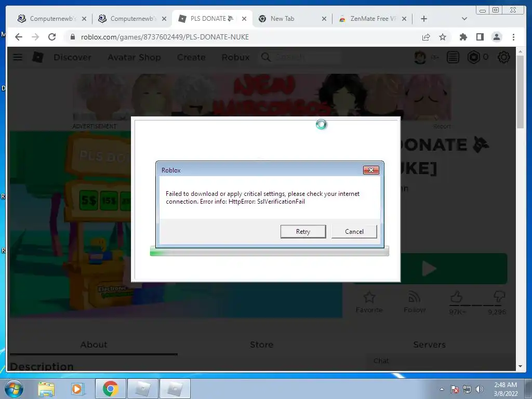Viewport: 532px width, 399px height.
Task: Toggle the Chrome side panel
Action: pos(480,37)
